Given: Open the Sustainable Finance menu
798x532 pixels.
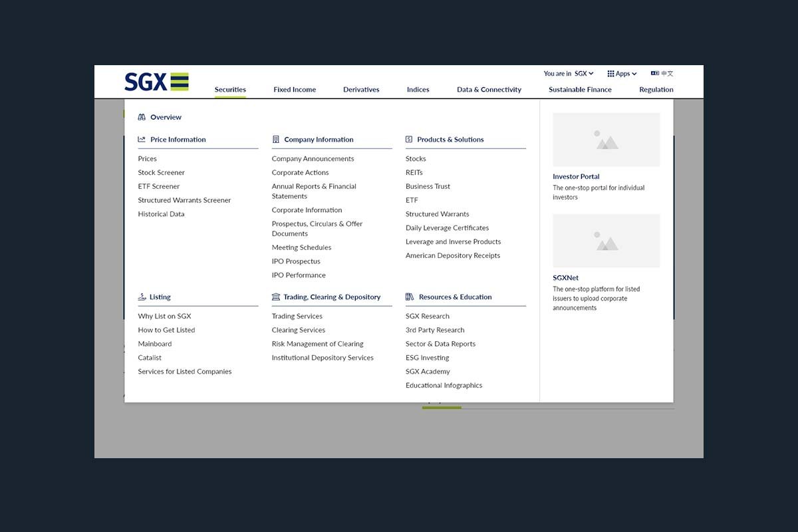Looking at the screenshot, I should click(580, 90).
